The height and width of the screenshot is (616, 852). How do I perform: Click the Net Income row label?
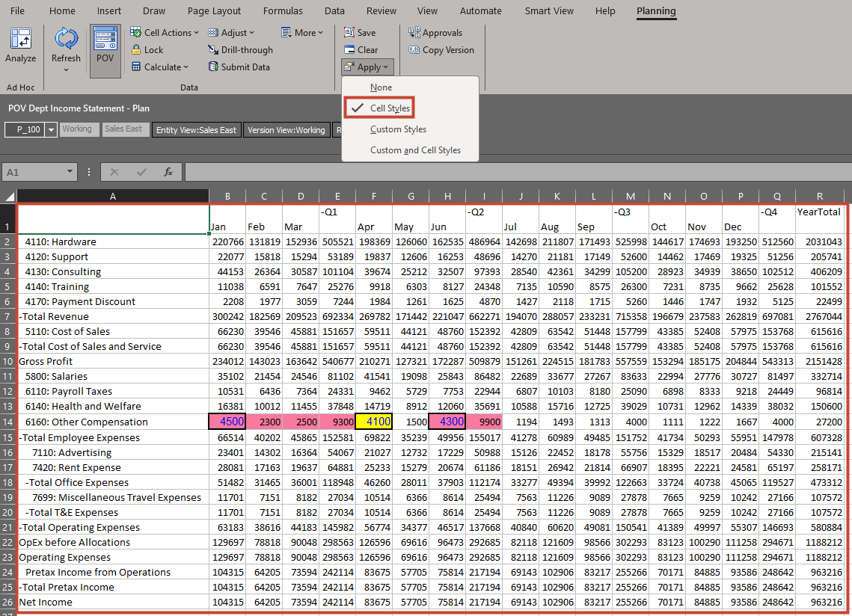click(46, 602)
